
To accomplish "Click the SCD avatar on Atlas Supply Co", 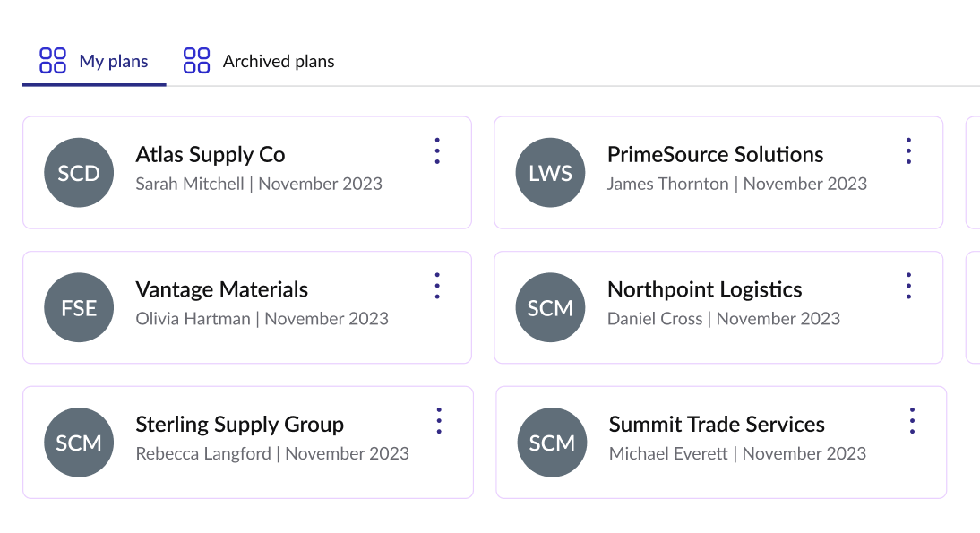I will (79, 174).
